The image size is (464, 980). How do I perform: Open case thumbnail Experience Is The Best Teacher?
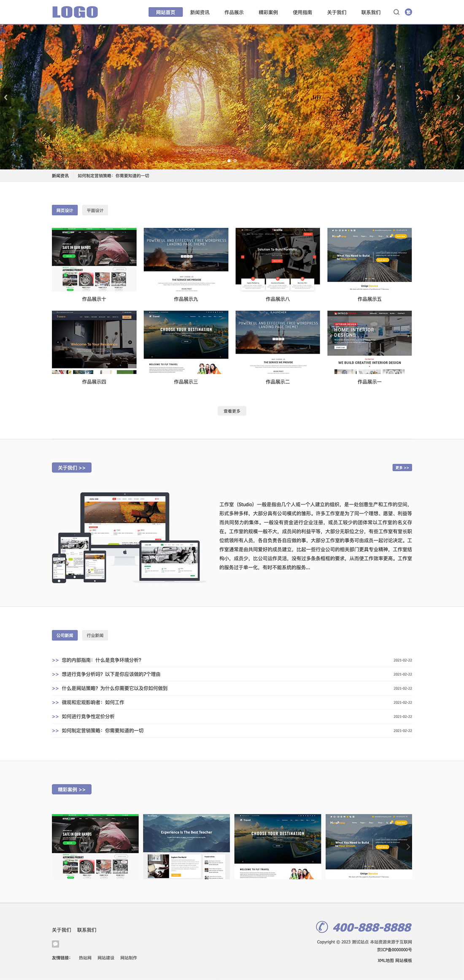coord(186,846)
